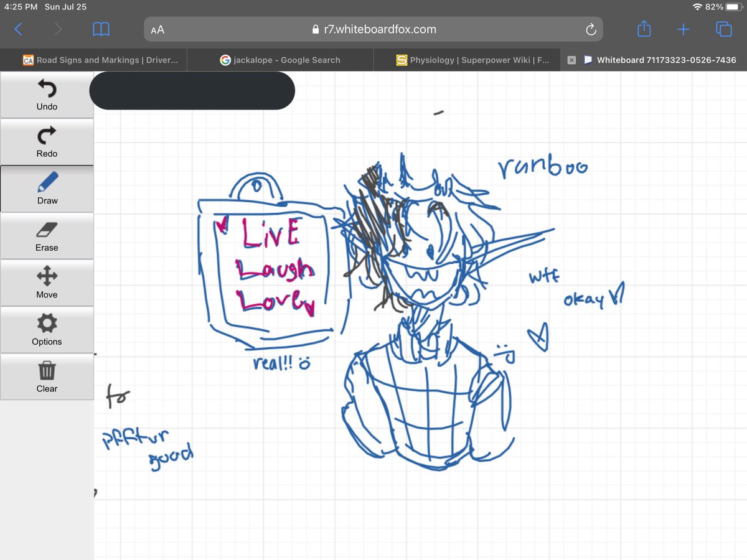The image size is (747, 560).
Task: Tap the Safari forward arrow
Action: (58, 29)
